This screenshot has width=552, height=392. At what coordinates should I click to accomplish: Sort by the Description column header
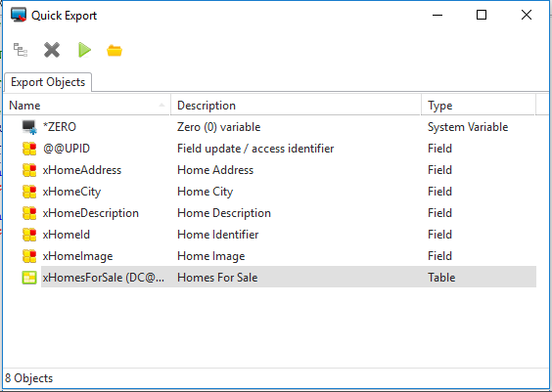tap(296, 106)
